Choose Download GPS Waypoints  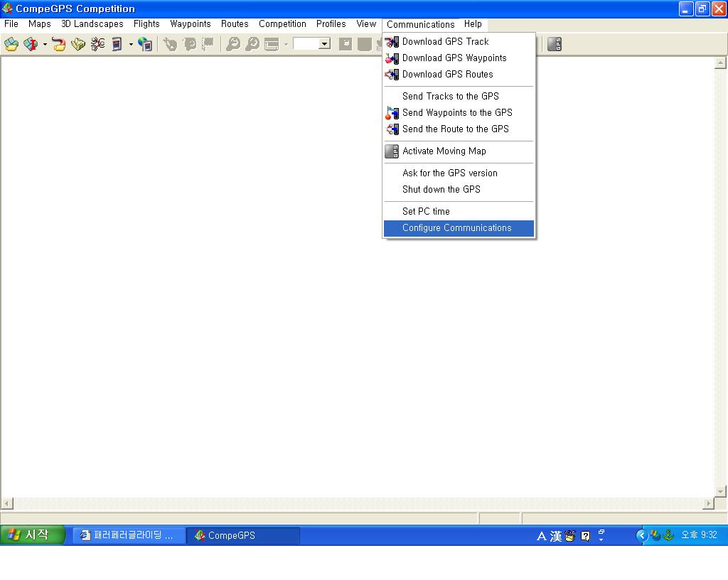click(x=459, y=58)
